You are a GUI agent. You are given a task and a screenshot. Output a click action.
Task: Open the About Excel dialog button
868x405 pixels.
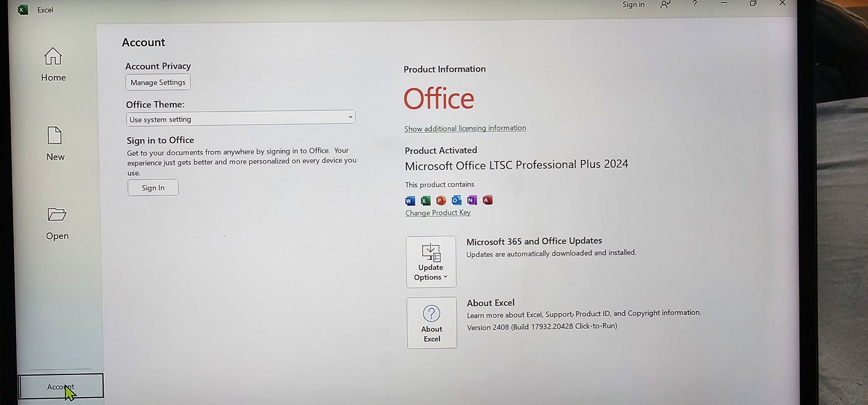pyautogui.click(x=432, y=323)
